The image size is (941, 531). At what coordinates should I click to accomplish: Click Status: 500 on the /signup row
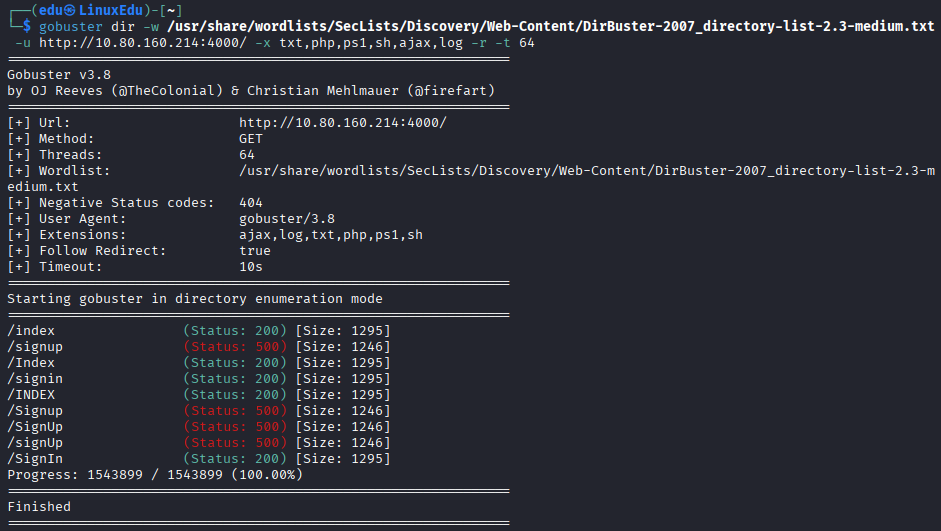pyautogui.click(x=235, y=347)
